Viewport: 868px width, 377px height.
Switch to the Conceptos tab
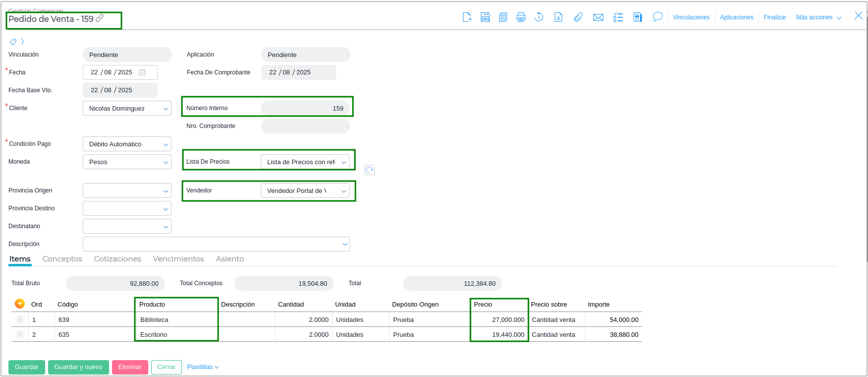(62, 259)
